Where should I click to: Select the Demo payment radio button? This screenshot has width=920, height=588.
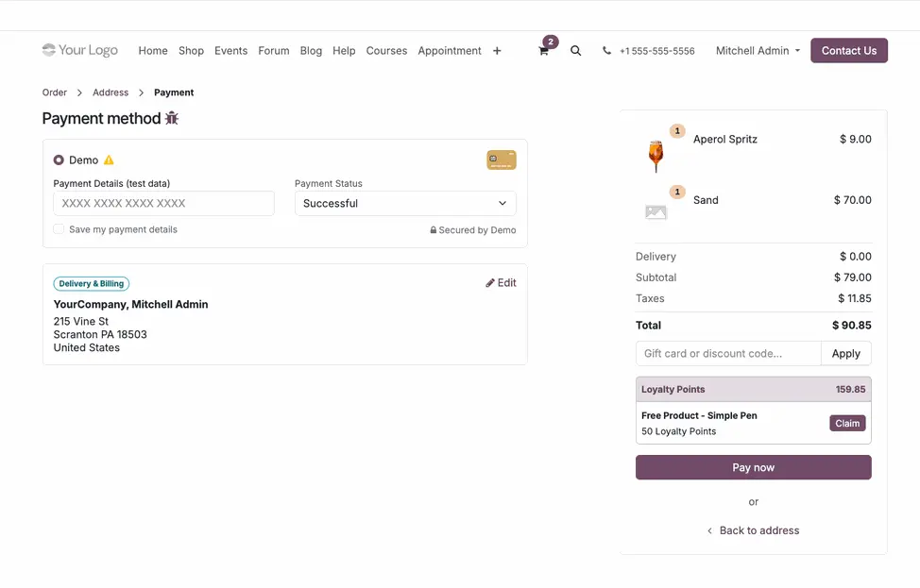tap(59, 160)
